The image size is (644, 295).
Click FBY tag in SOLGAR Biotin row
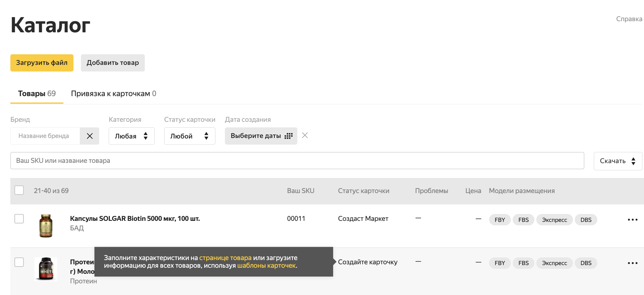tap(500, 220)
